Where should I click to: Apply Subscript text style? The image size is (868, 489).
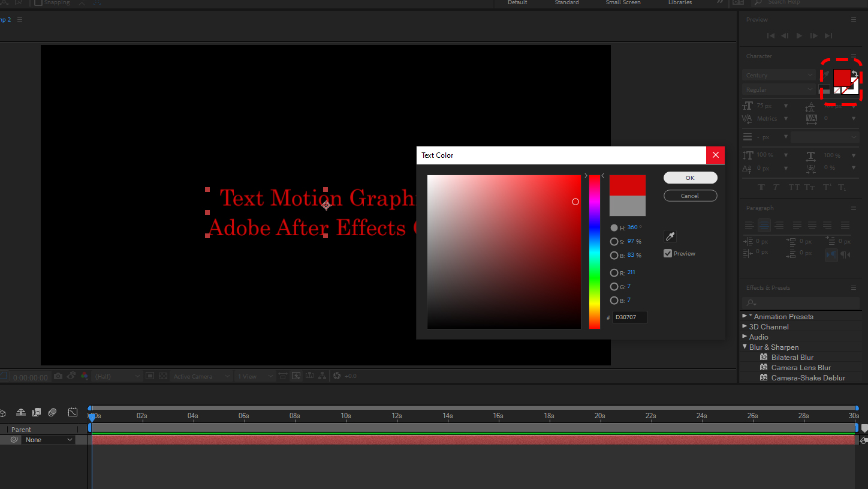(x=842, y=187)
